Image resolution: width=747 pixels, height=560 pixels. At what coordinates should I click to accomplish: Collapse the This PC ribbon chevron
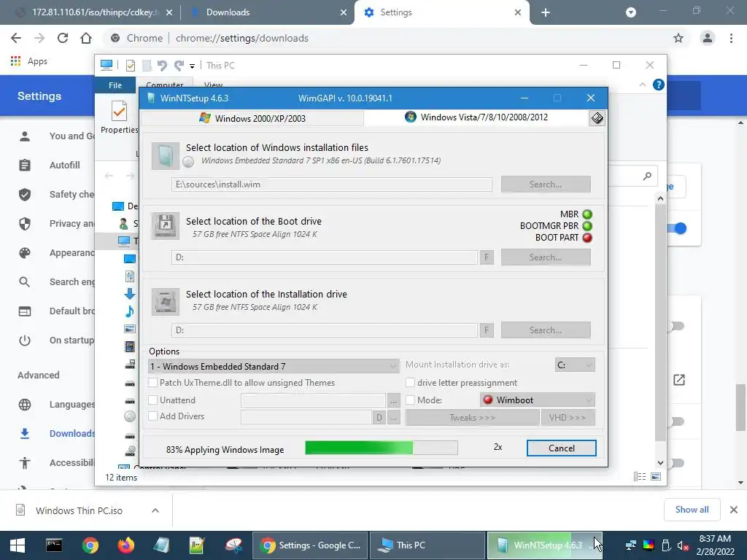tap(642, 85)
